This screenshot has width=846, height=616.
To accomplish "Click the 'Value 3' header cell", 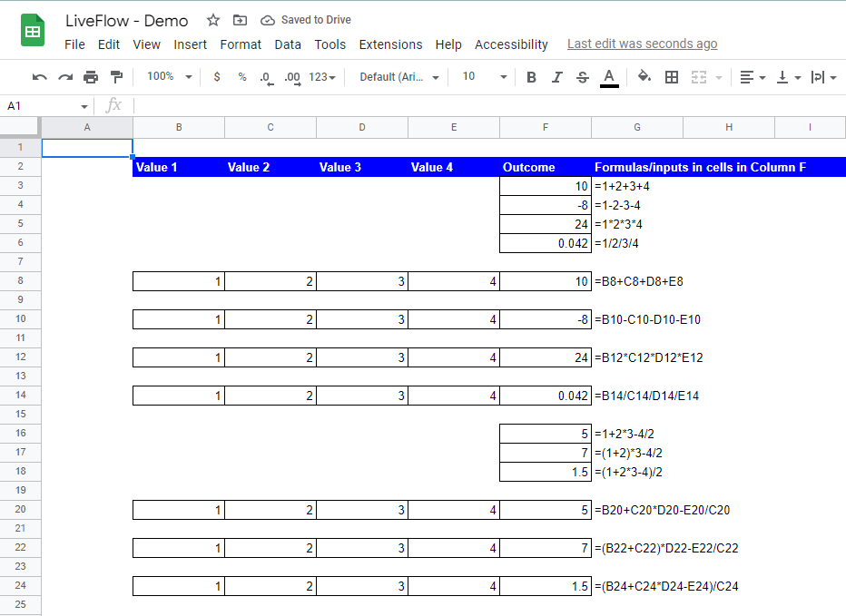I will point(362,167).
